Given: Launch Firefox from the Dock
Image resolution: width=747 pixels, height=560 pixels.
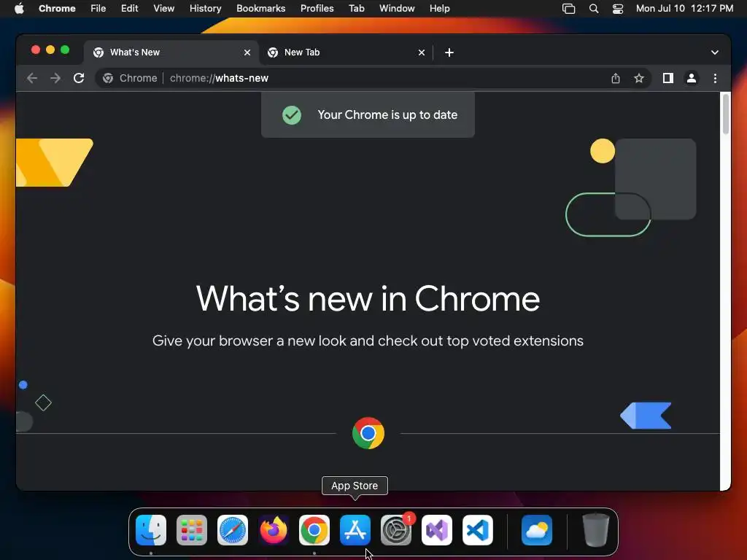Looking at the screenshot, I should (x=274, y=530).
